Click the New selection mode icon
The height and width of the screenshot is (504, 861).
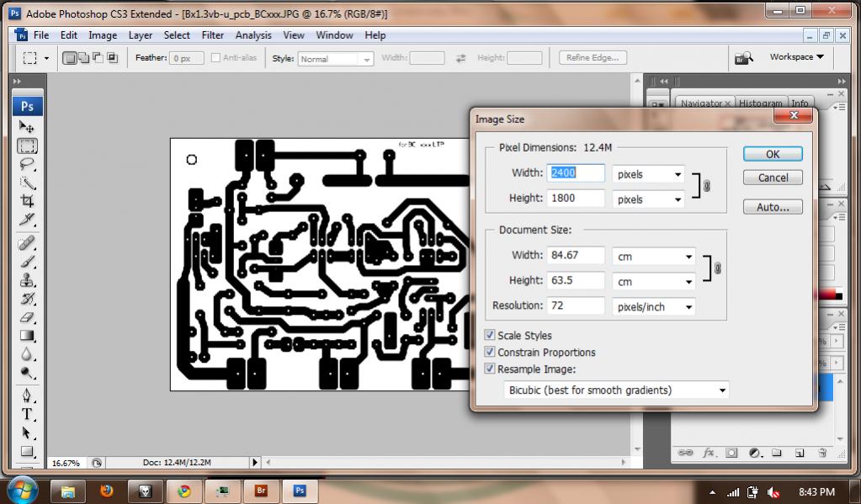(69, 58)
